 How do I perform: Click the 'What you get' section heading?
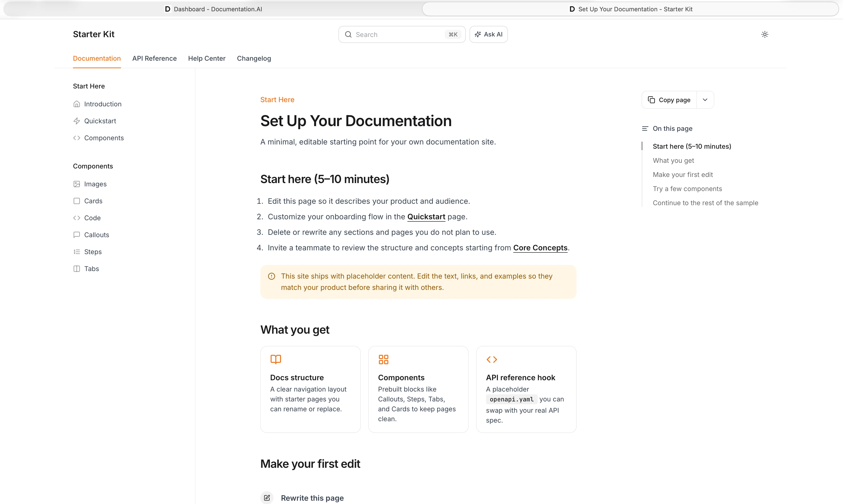[x=295, y=330]
